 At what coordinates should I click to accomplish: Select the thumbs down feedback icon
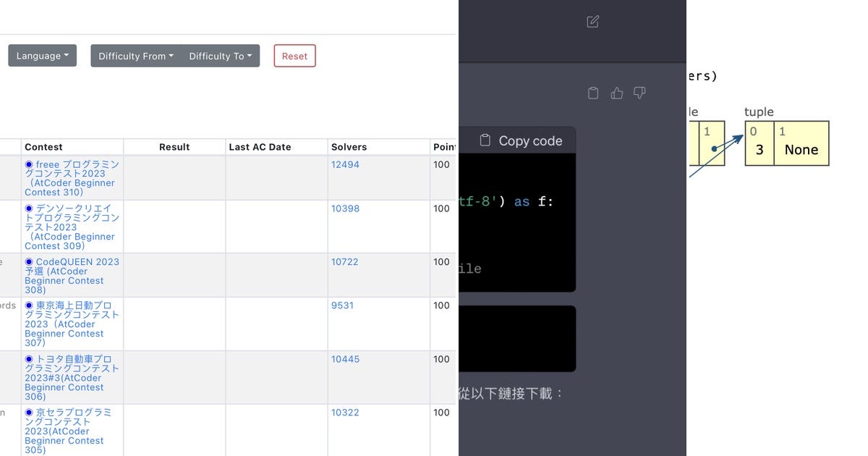639,93
